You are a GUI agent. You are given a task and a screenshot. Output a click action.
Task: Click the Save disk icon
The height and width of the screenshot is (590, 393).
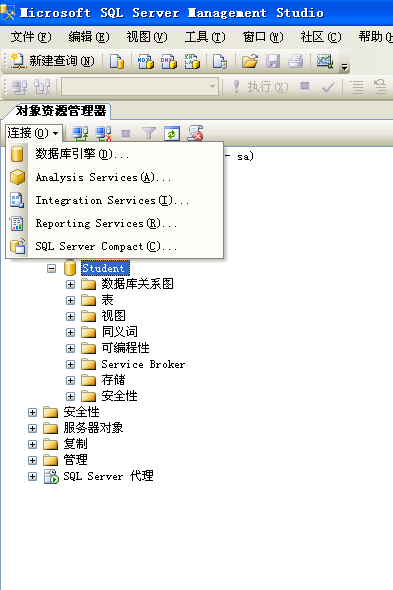273,61
